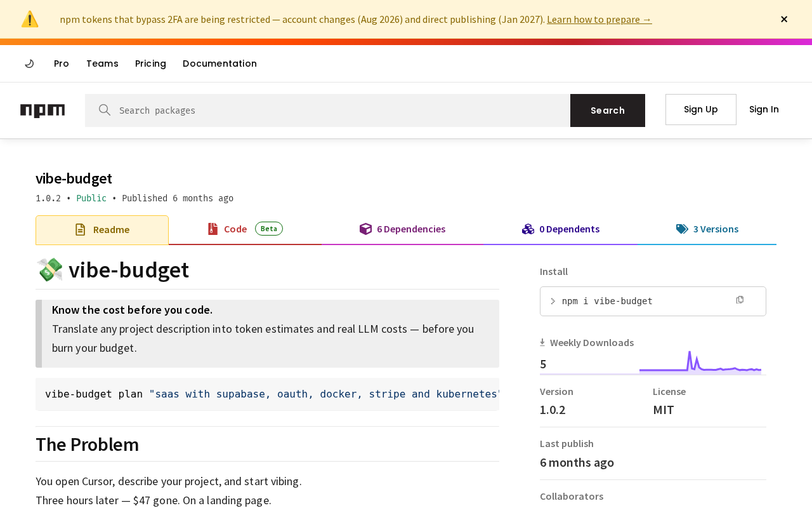Dismiss the 2FA warning banner
This screenshot has height=508, width=812.
point(784,19)
